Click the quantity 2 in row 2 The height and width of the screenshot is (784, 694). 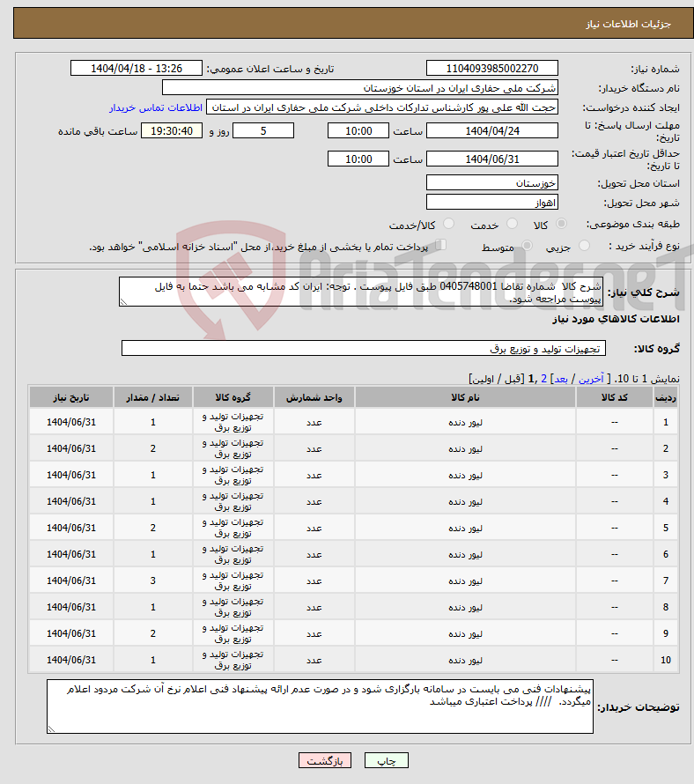click(153, 448)
